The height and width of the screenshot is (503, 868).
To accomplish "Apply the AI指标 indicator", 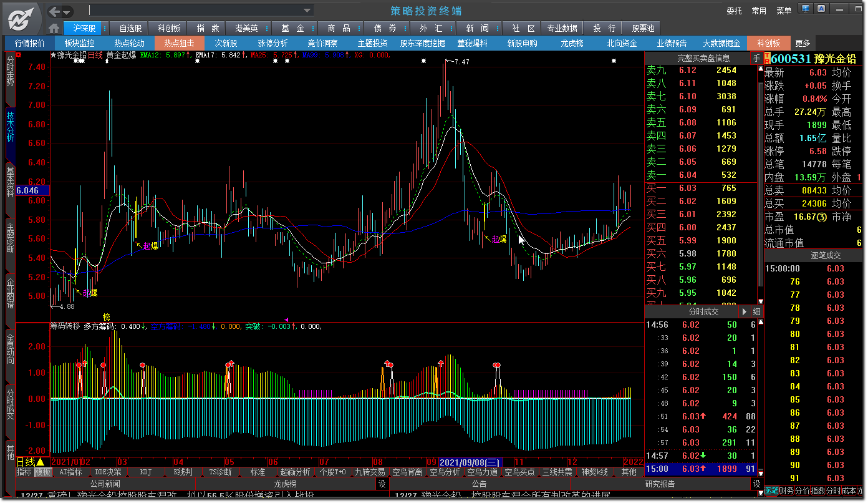I will click(71, 472).
